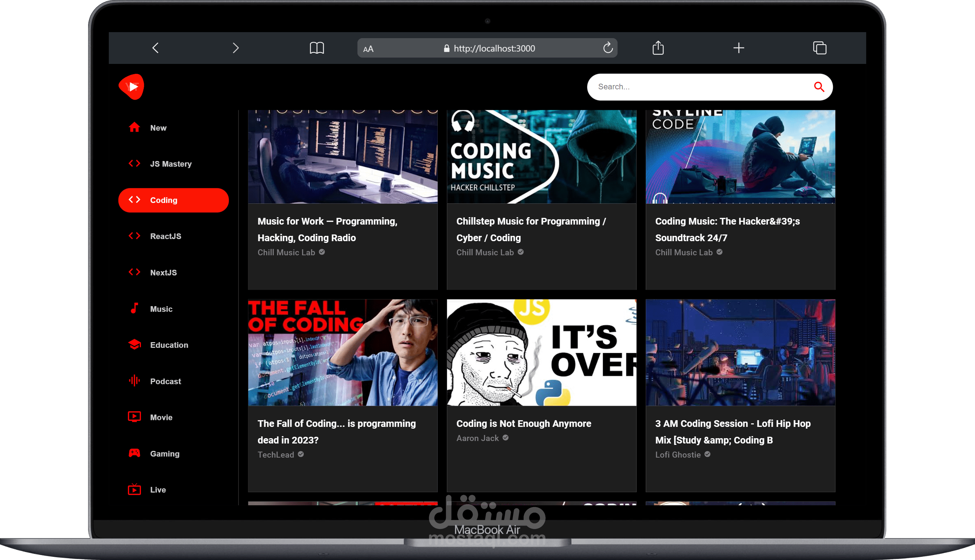Show all tabs overview icon
The height and width of the screenshot is (560, 975).
point(819,48)
